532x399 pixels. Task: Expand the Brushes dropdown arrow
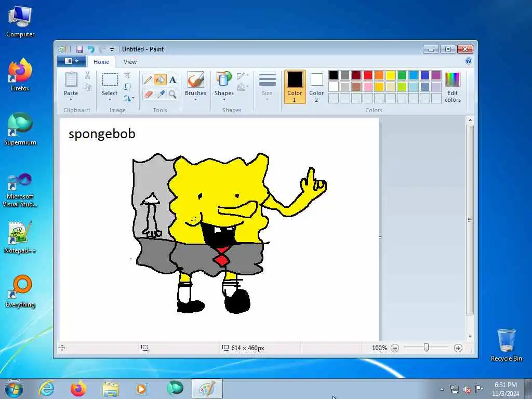[195, 100]
